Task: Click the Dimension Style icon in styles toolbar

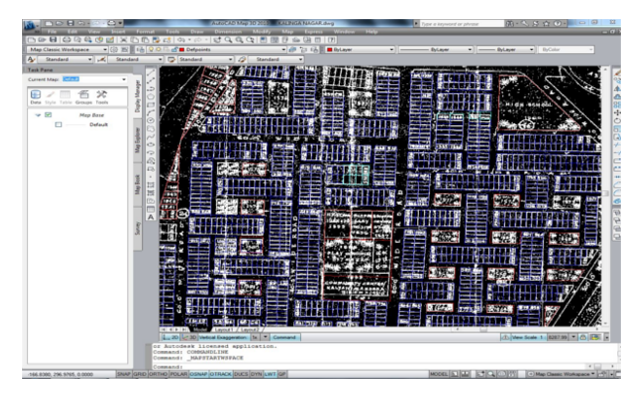Action: coord(101,59)
